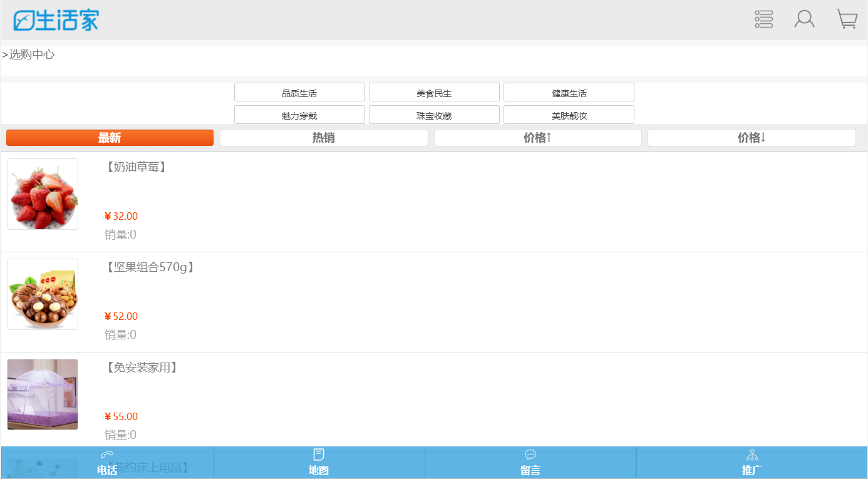This screenshot has height=479, width=868.
Task: Sort by 价格 descending
Action: click(x=752, y=138)
